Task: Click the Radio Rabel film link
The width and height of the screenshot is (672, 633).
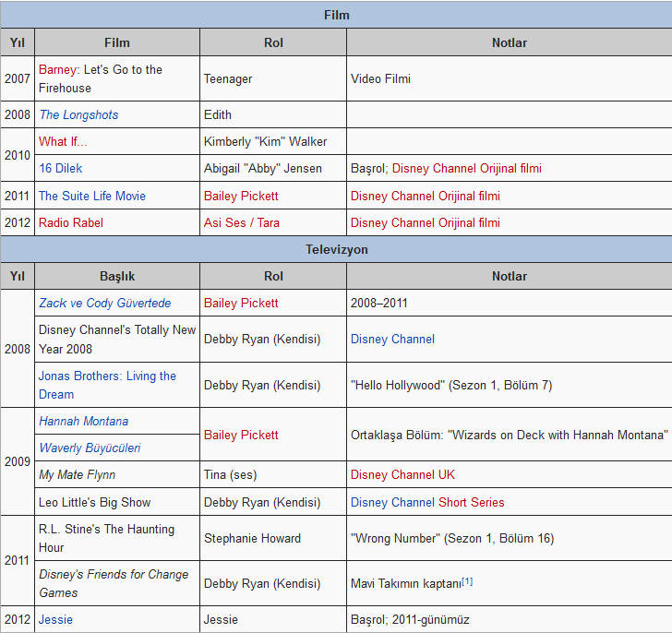Action: 71,223
